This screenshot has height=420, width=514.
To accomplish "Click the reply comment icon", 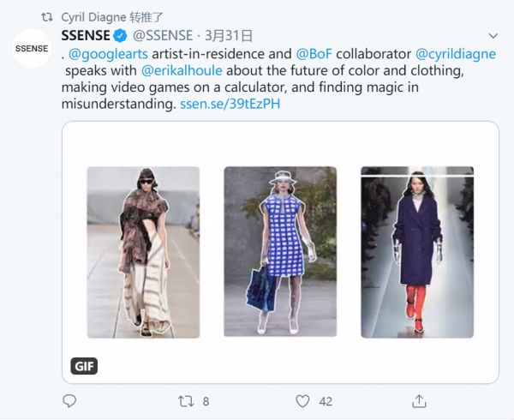I will point(70,400).
